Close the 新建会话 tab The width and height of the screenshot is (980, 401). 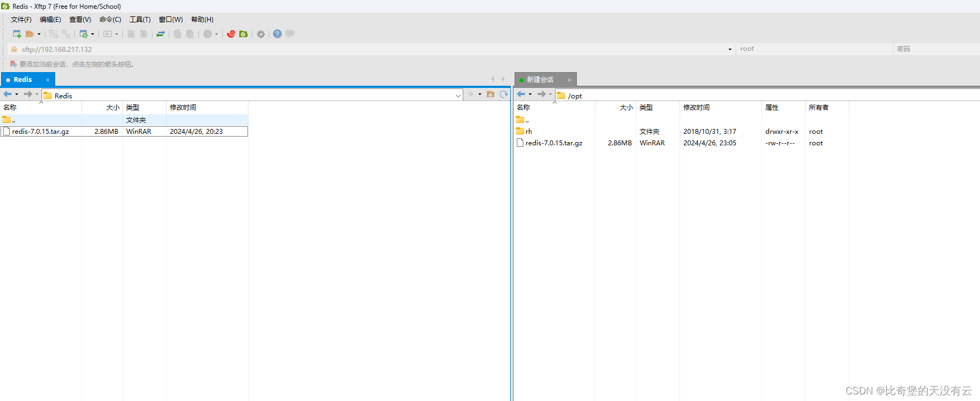coord(569,80)
